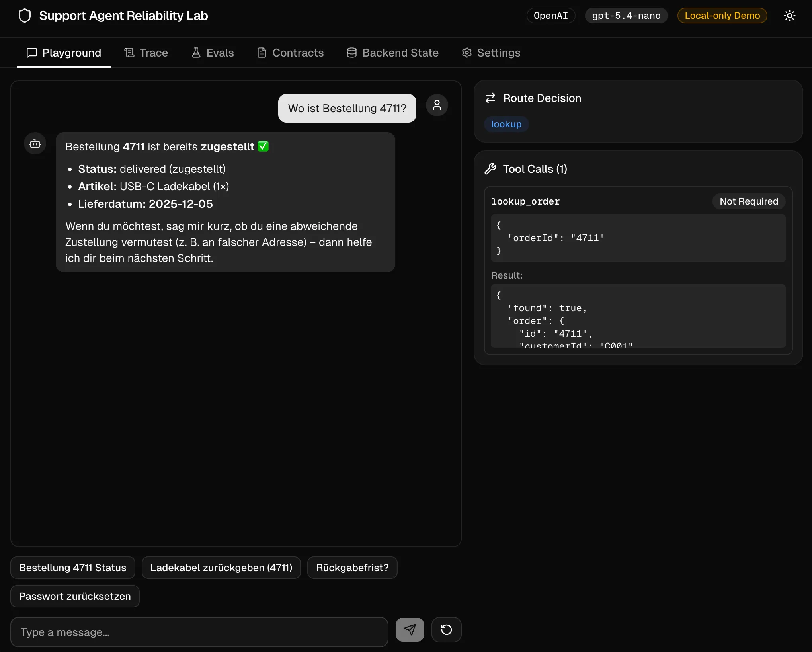The image size is (812, 652).
Task: Click the user avatar next to the question
Action: click(437, 105)
